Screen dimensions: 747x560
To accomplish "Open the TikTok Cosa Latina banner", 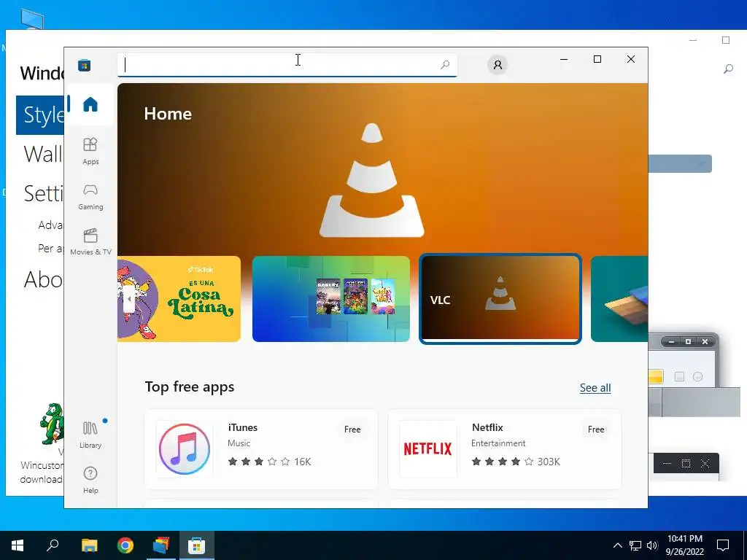I will [179, 299].
